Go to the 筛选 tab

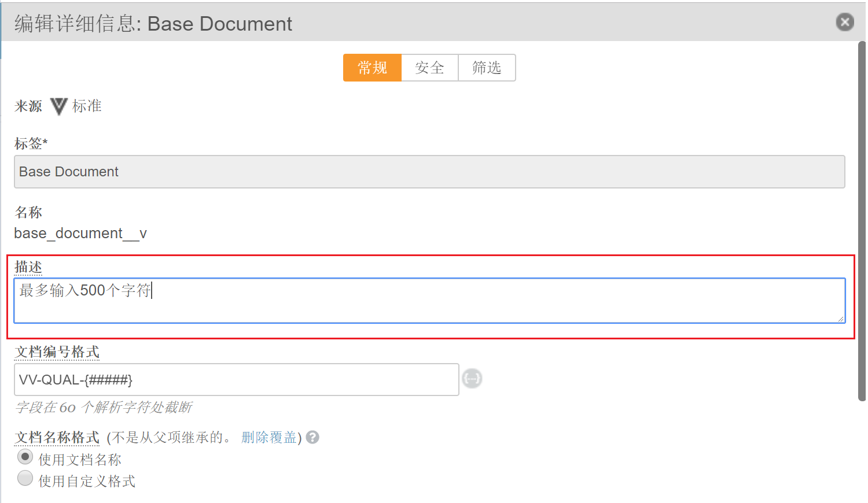487,68
